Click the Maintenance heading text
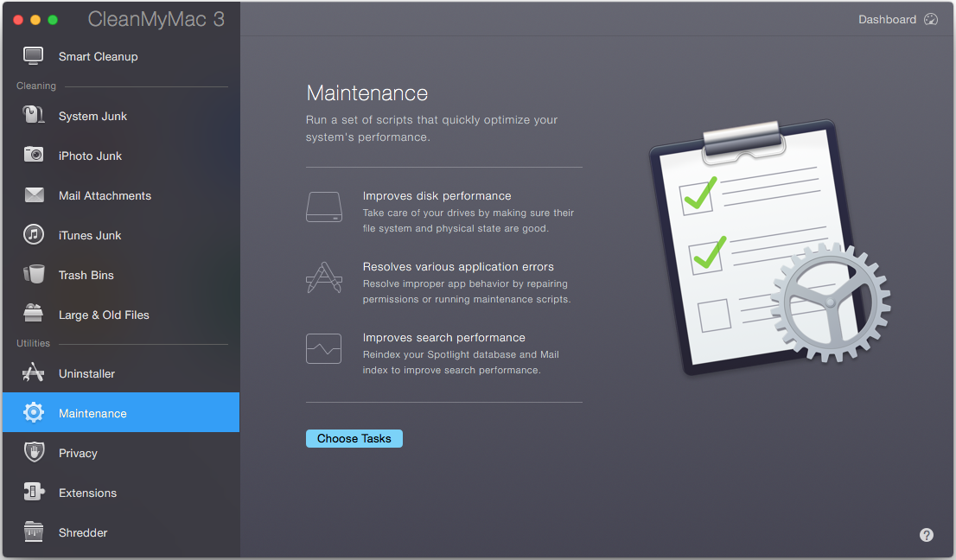This screenshot has width=956, height=560. [367, 93]
